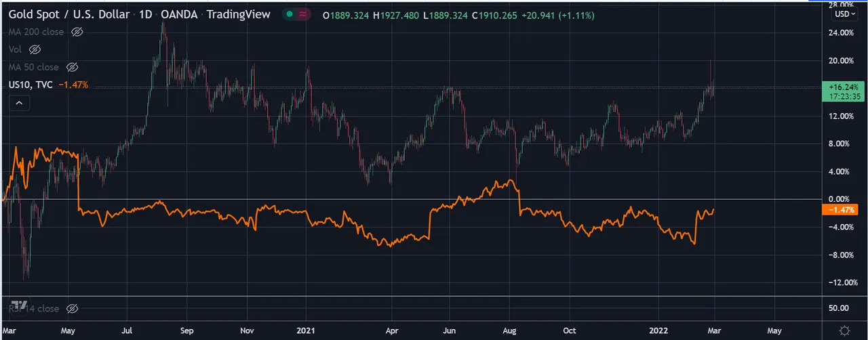Click the Jul label on the time axis
868x340 pixels.
click(x=127, y=331)
